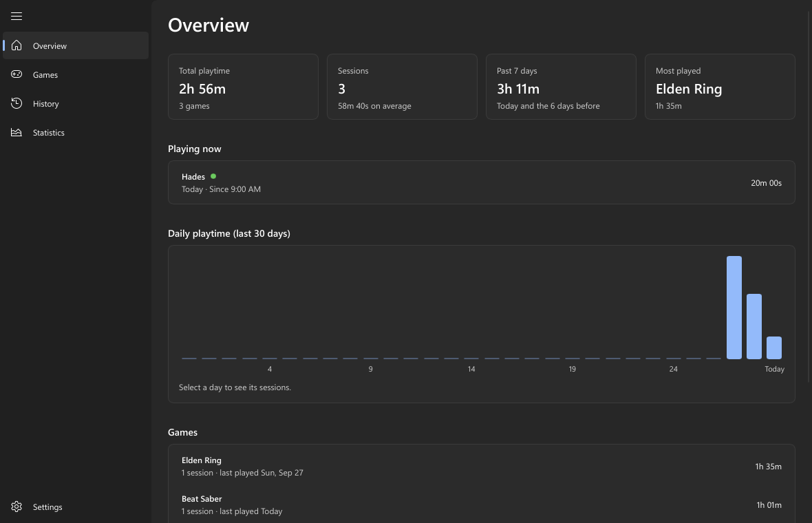Screen dimensions: 812x523
Task: Click the 'Daily playtime (last 30 days)' heading
Action: 229,233
